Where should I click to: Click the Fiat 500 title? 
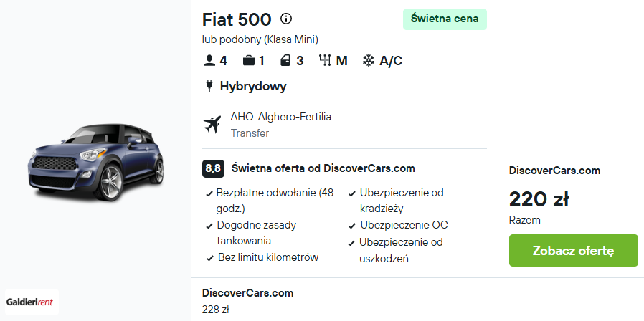click(237, 19)
